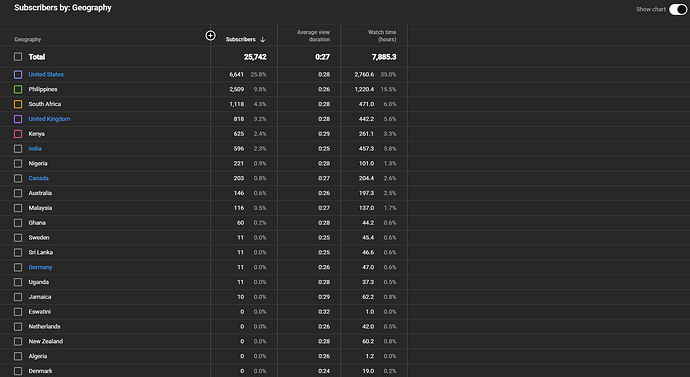Click the add metric plus icon
This screenshot has height=377, width=690.
pos(210,36)
